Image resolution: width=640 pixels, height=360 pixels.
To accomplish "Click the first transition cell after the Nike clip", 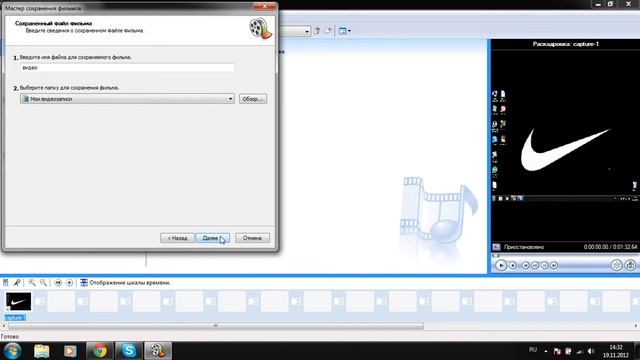I will click(x=40, y=301).
